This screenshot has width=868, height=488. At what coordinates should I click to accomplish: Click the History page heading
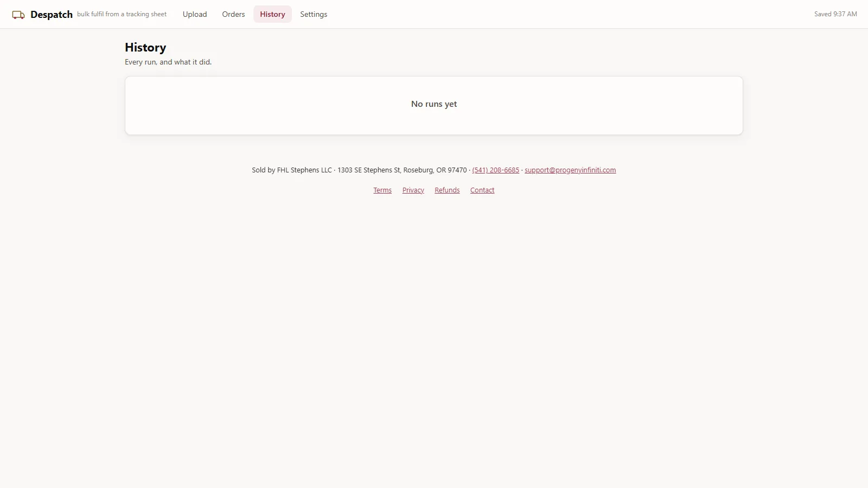[145, 47]
